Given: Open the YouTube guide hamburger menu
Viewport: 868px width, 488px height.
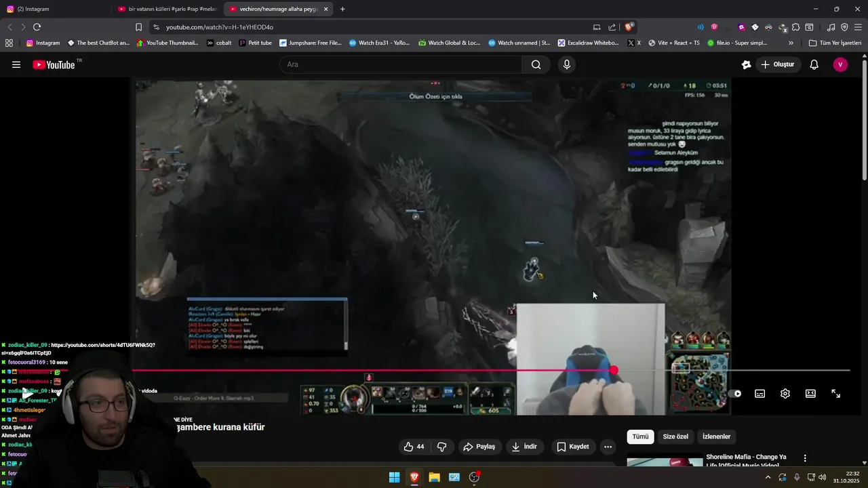Looking at the screenshot, I should click(x=16, y=64).
